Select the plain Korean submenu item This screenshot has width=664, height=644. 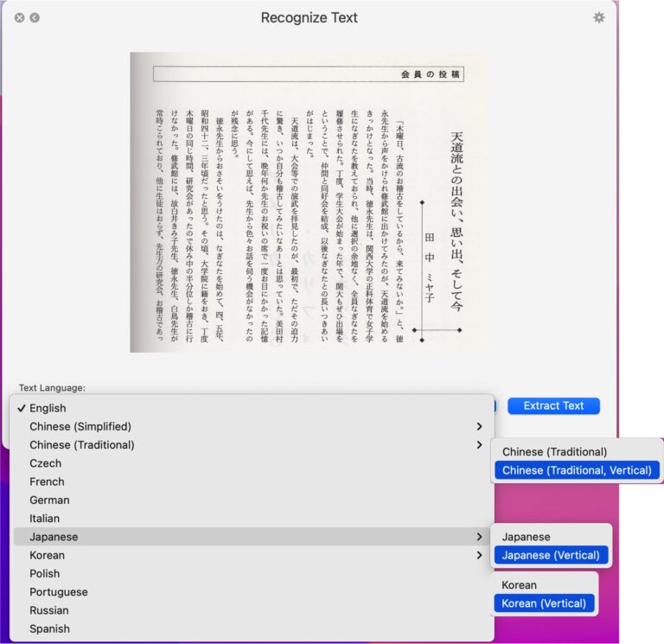coord(519,585)
